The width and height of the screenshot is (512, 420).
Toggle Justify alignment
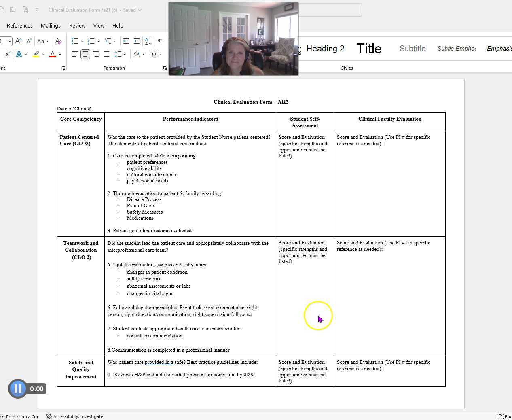coord(106,54)
